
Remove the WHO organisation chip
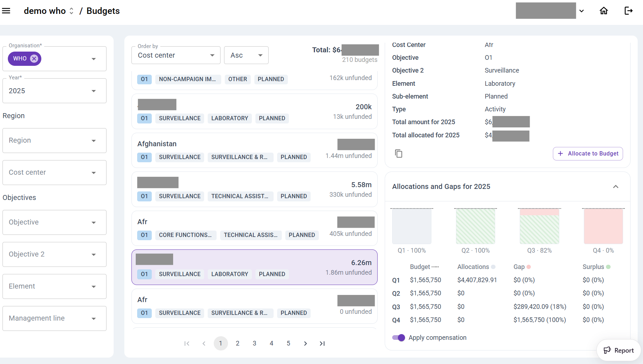34,58
